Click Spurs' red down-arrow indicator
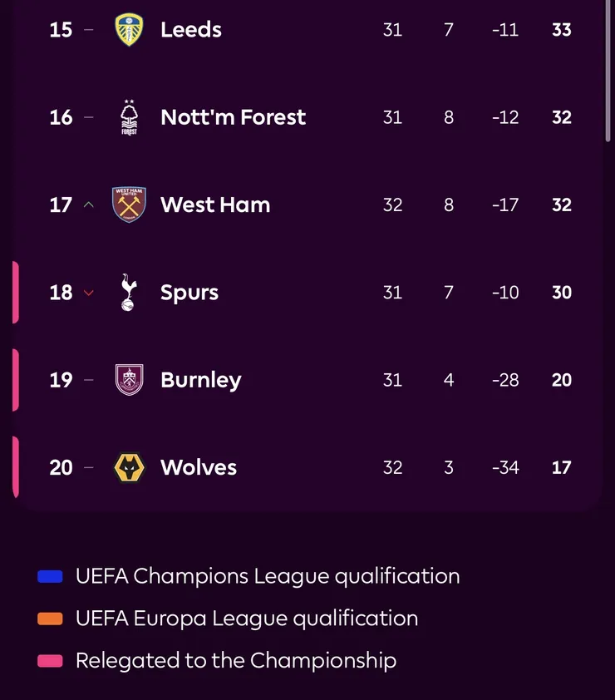Screen dimensions: 615x700 tap(89, 293)
